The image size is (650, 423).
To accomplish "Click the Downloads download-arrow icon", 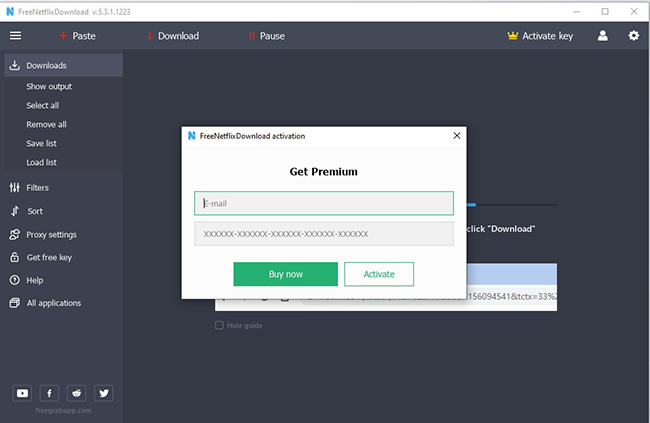I will pyautogui.click(x=15, y=65).
